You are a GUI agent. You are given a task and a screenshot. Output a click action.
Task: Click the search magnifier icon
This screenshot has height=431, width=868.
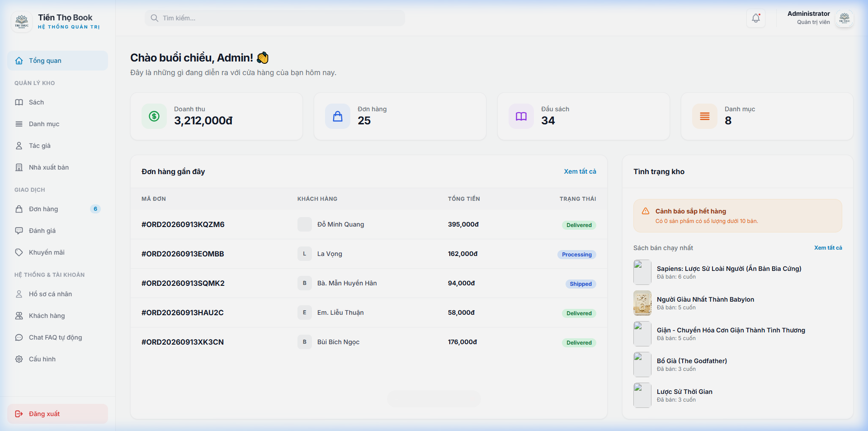pos(155,18)
